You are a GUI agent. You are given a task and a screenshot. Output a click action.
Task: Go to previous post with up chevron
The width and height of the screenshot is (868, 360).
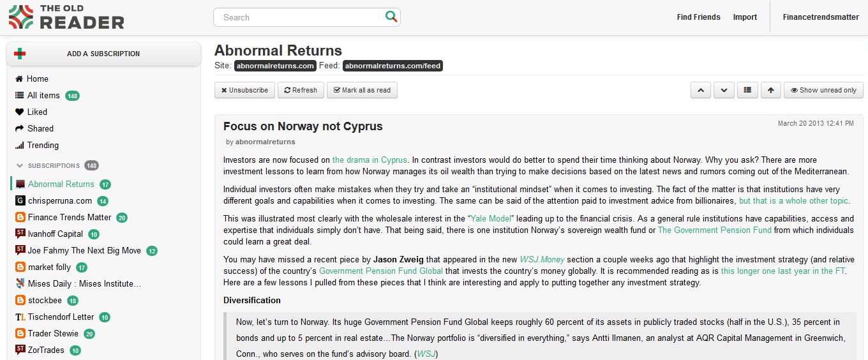pyautogui.click(x=701, y=90)
